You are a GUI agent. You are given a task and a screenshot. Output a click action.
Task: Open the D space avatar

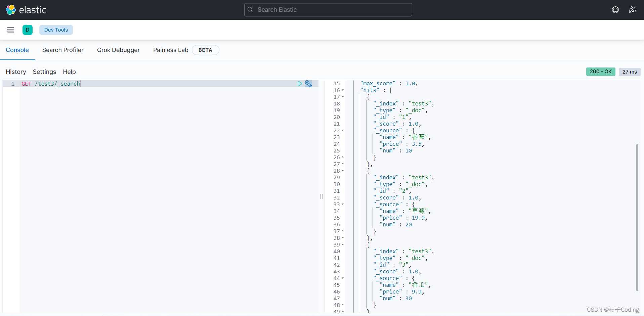coord(28,30)
